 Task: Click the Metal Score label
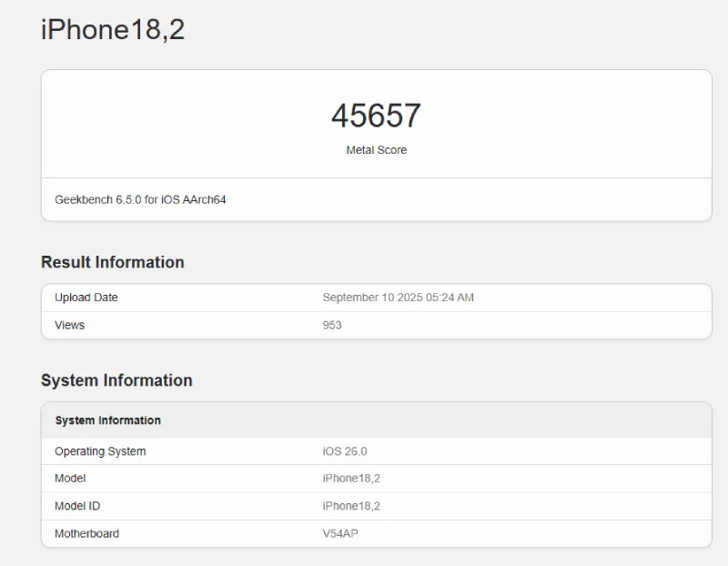tap(376, 150)
